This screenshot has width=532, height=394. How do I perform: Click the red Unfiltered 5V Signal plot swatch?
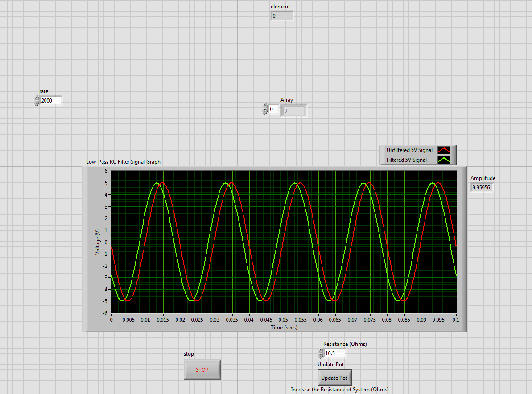click(x=444, y=150)
